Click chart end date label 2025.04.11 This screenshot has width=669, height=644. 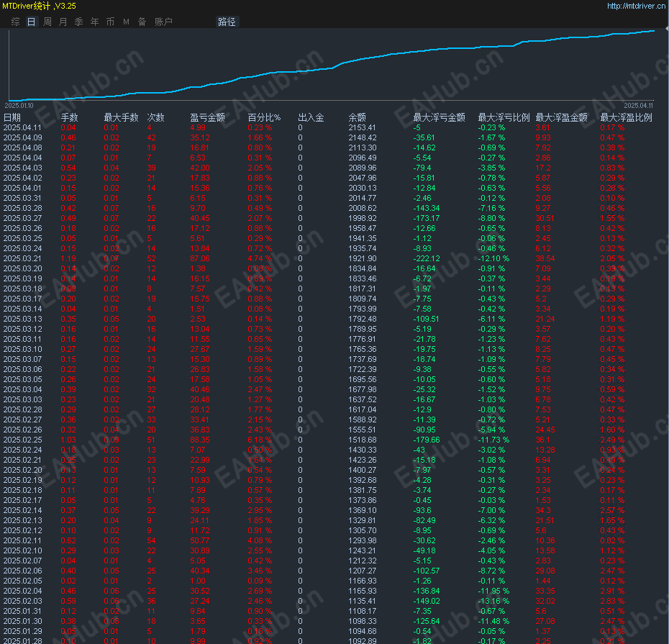click(x=638, y=105)
